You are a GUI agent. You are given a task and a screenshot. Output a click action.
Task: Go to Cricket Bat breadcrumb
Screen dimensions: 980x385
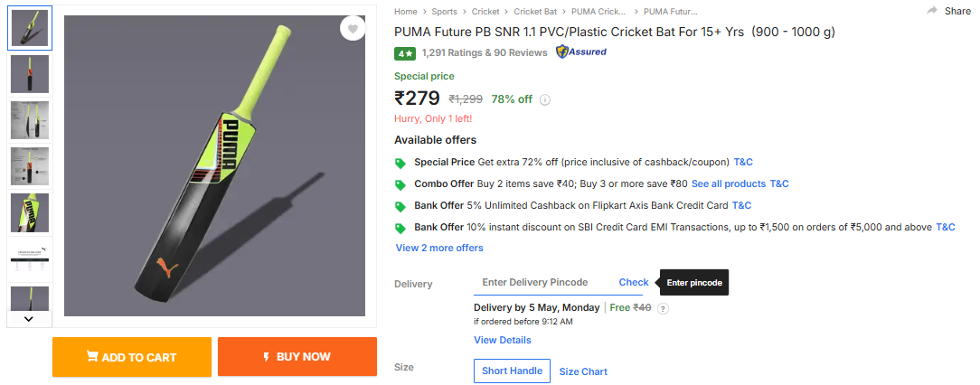[535, 12]
